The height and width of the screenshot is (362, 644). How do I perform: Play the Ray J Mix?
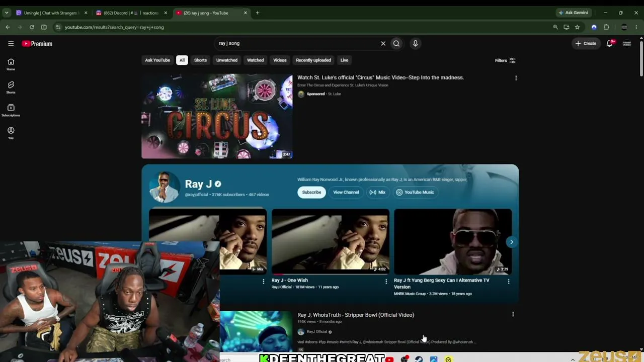[x=377, y=192]
